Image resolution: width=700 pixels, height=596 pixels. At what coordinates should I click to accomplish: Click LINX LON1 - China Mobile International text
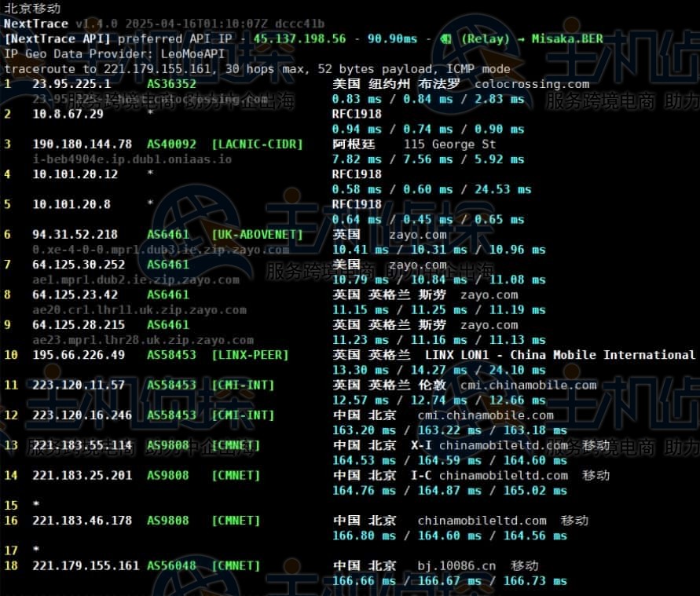(x=560, y=355)
